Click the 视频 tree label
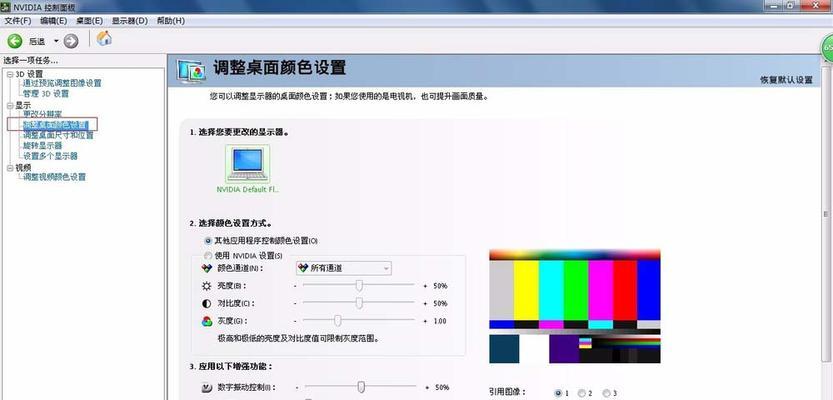 (x=23, y=167)
